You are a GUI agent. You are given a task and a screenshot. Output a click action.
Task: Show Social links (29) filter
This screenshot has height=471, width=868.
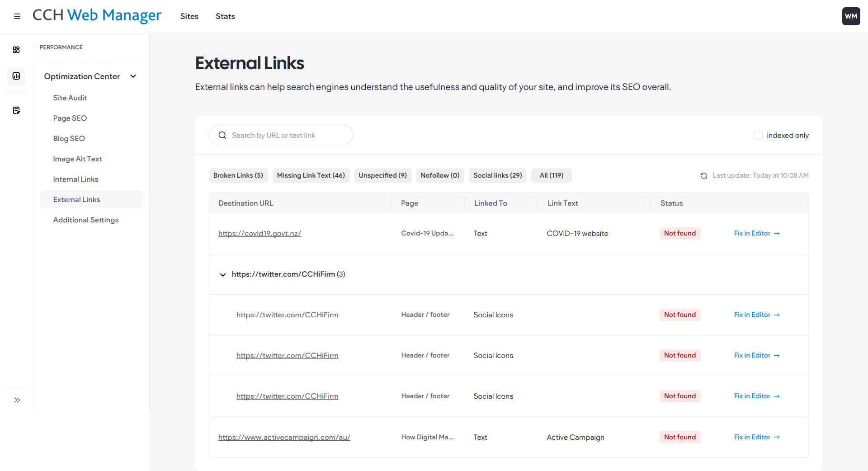pyautogui.click(x=498, y=175)
